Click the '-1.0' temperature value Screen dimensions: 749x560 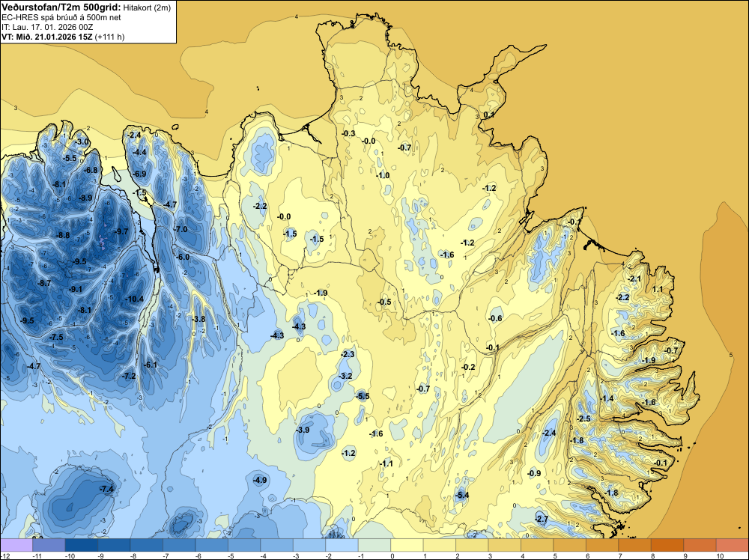383,175
